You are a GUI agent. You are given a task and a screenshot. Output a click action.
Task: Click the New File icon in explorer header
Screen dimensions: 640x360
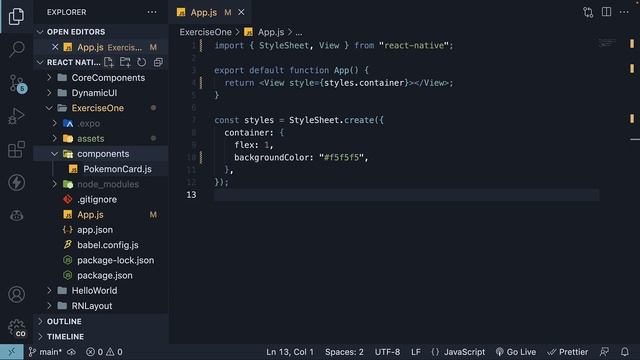pyautogui.click(x=109, y=62)
